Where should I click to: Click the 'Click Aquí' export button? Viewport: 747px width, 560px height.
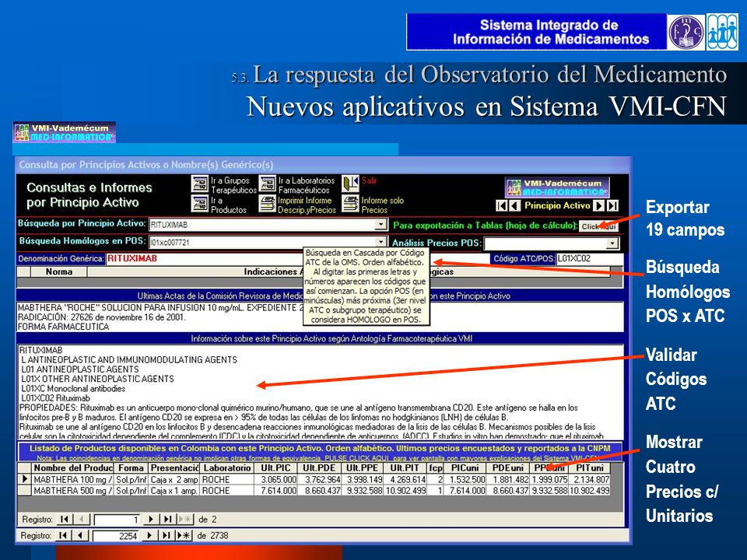pos(598,226)
